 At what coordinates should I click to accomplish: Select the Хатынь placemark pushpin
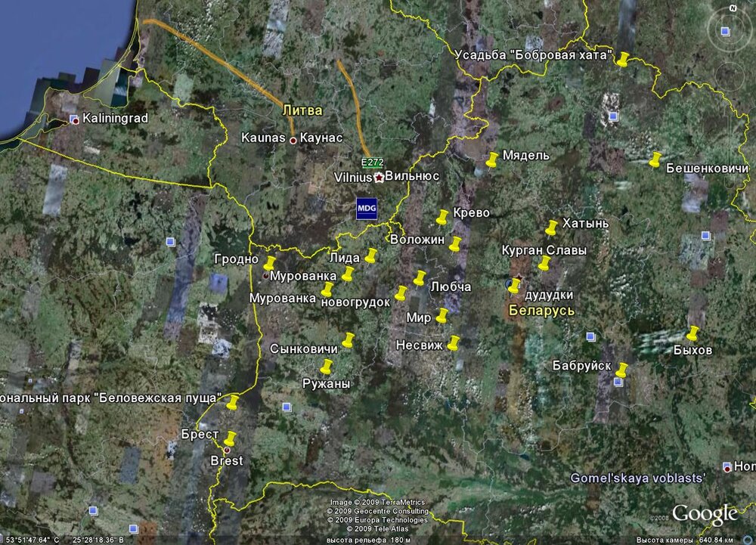click(x=552, y=227)
